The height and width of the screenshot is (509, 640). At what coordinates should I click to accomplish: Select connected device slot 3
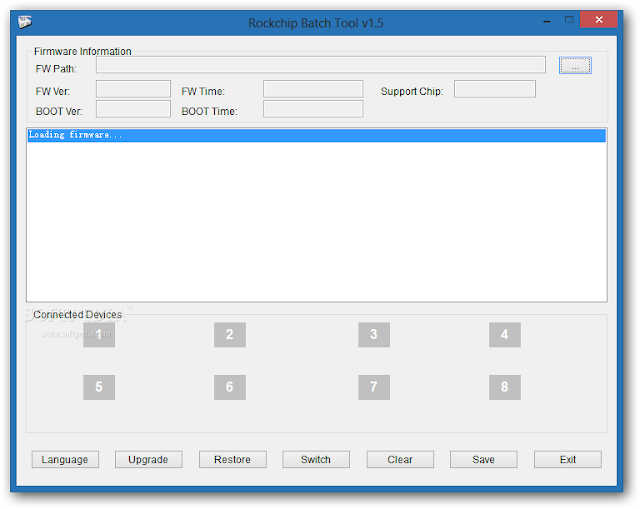click(374, 335)
